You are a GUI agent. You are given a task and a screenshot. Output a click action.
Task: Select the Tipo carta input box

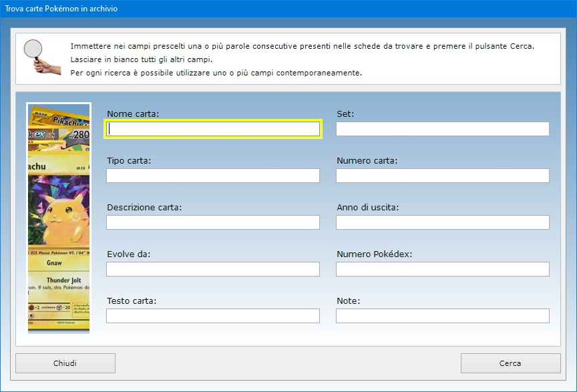coord(213,176)
